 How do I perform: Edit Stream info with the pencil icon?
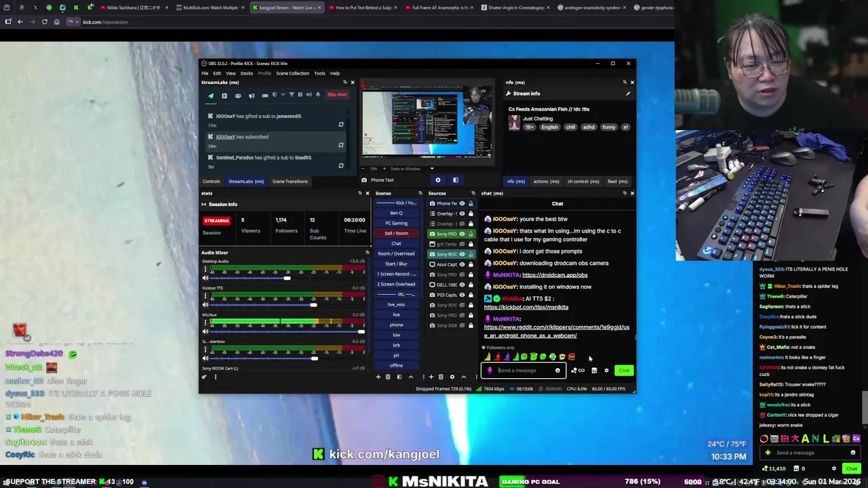(x=628, y=94)
